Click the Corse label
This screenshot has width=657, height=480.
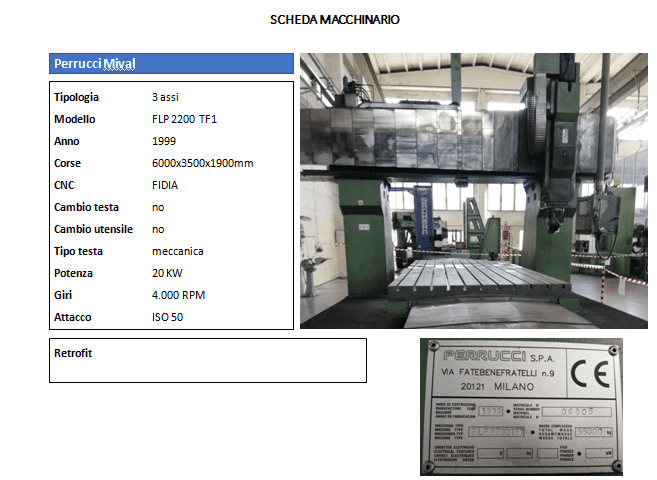click(x=67, y=163)
